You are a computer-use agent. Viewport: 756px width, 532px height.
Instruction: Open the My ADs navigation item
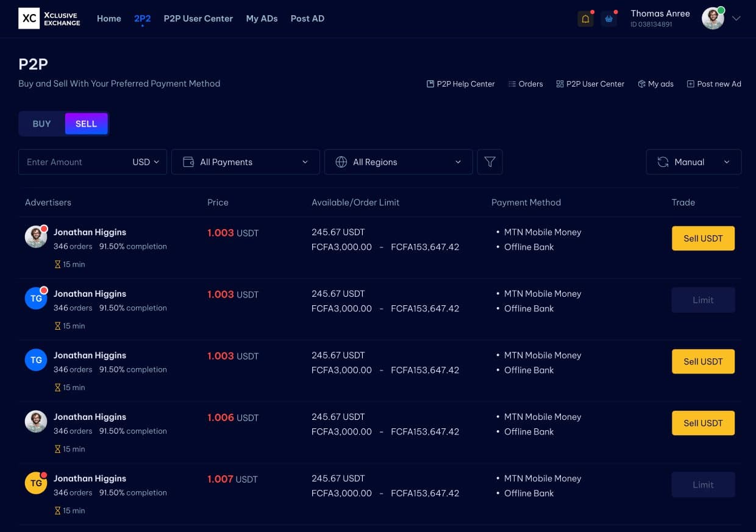click(262, 18)
